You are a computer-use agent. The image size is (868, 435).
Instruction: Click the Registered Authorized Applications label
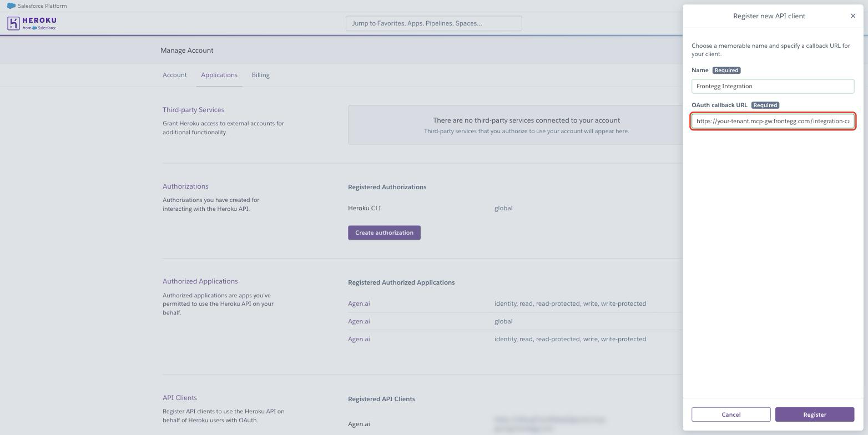[x=401, y=282]
